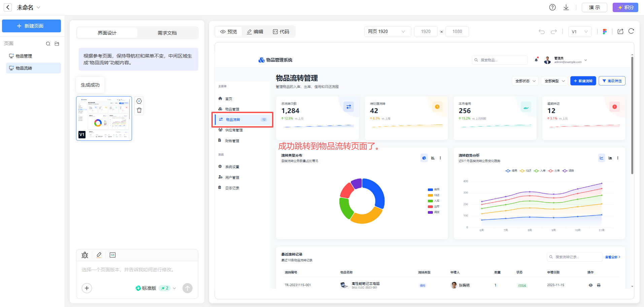
Task: Switch to 代码 code view
Action: (x=281, y=32)
